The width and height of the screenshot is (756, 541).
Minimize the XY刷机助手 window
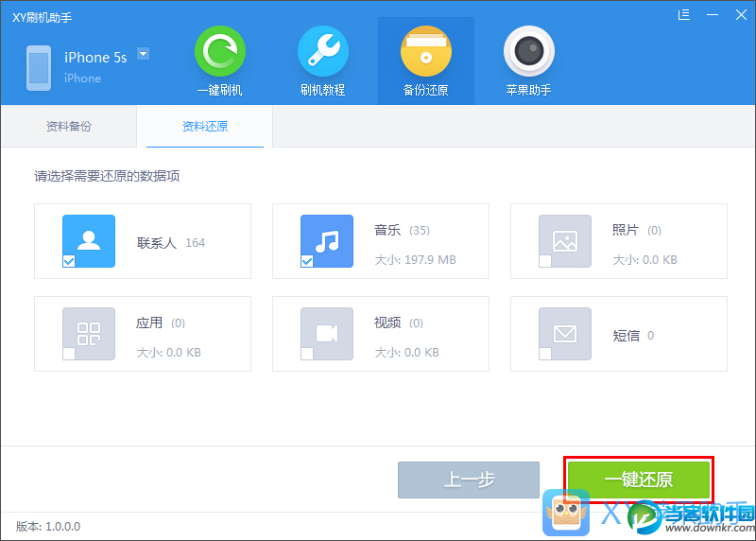pos(713,15)
